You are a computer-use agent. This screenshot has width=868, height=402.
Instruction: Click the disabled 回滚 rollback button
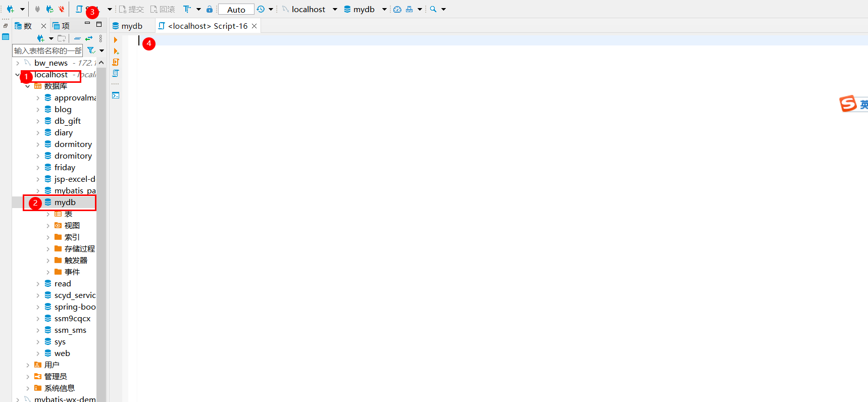pyautogui.click(x=163, y=9)
